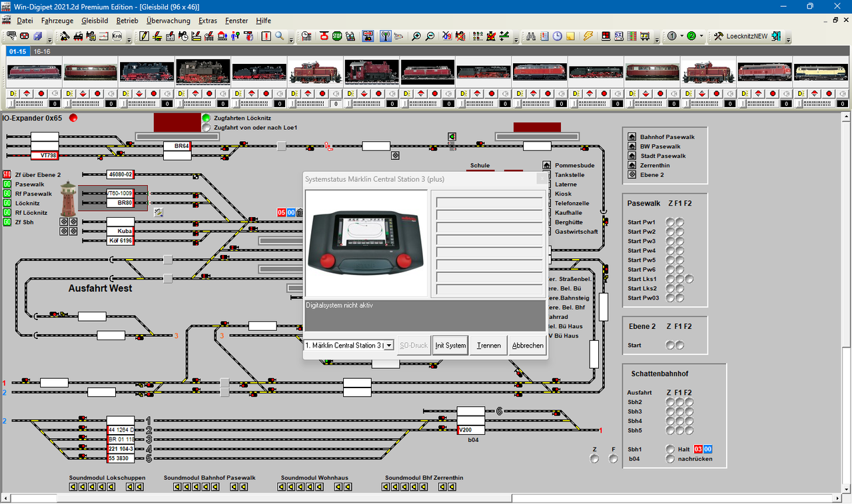This screenshot has height=504, width=852.
Task: Click the green STOP sign icon
Action: click(x=337, y=36)
